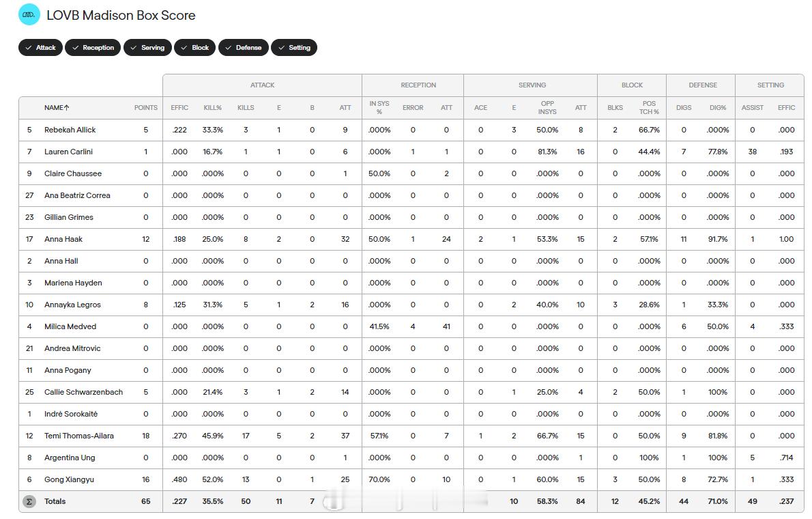The width and height of the screenshot is (812, 519).
Task: Select player Ana Beatriz Correa
Action: click(77, 195)
